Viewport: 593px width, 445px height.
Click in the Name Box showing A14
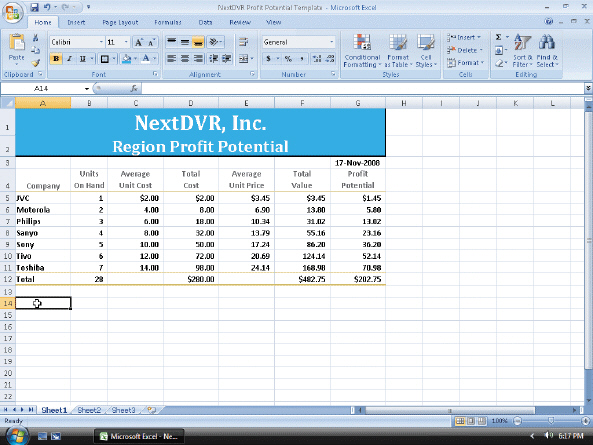(x=41, y=88)
